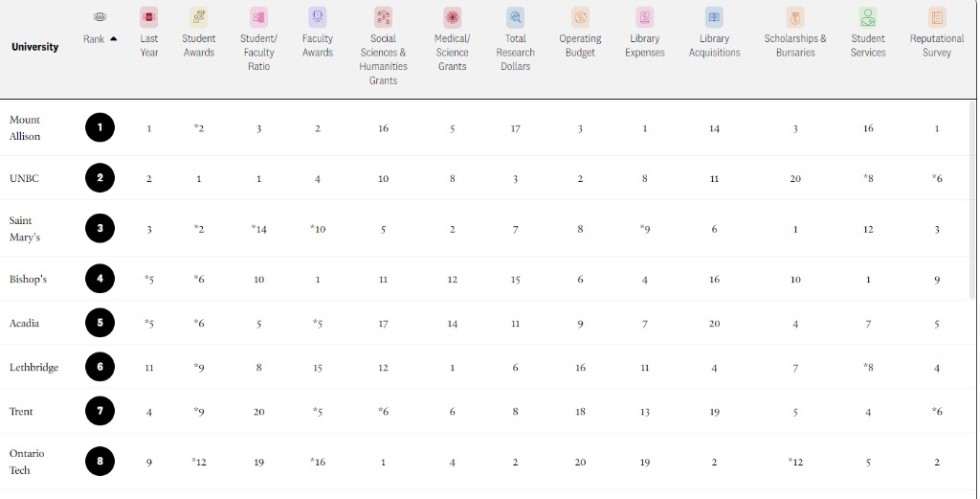Viewport: 980px width, 499px height.
Task: Sort by Library Expenses header label
Action: [x=645, y=46]
